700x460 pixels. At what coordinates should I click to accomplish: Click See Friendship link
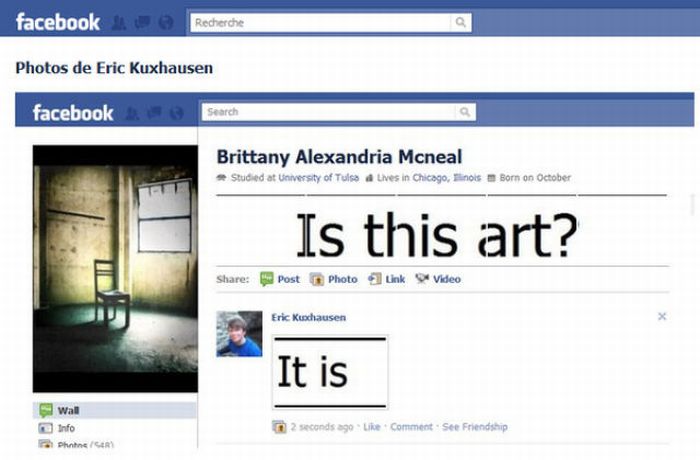[x=475, y=427]
